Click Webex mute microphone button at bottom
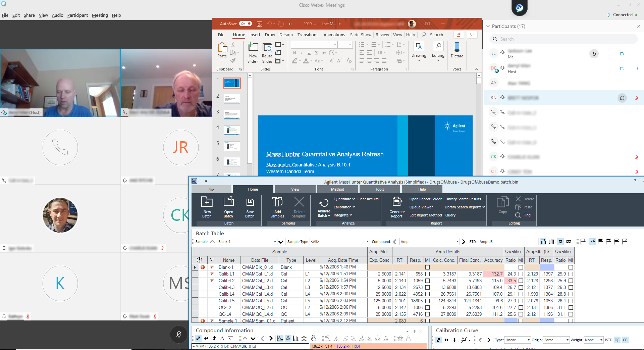 click(x=179, y=334)
